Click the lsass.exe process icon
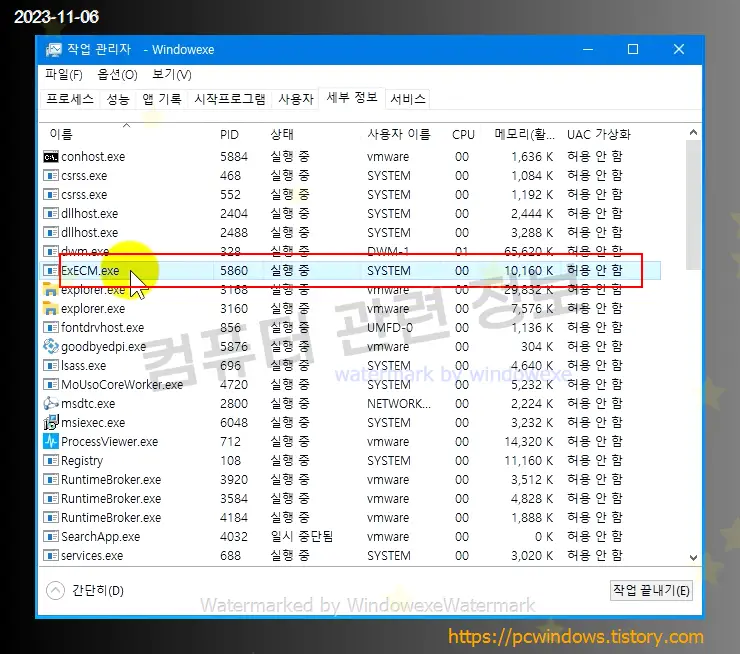740x654 pixels. (50, 366)
